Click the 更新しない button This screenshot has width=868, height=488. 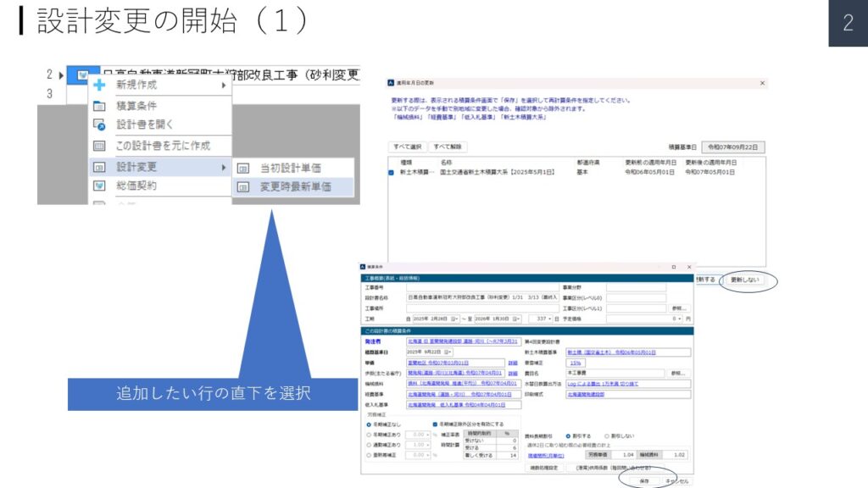[x=744, y=279]
